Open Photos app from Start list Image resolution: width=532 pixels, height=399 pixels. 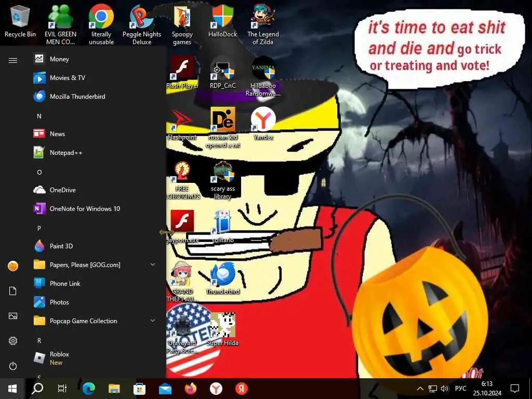pyautogui.click(x=95, y=302)
